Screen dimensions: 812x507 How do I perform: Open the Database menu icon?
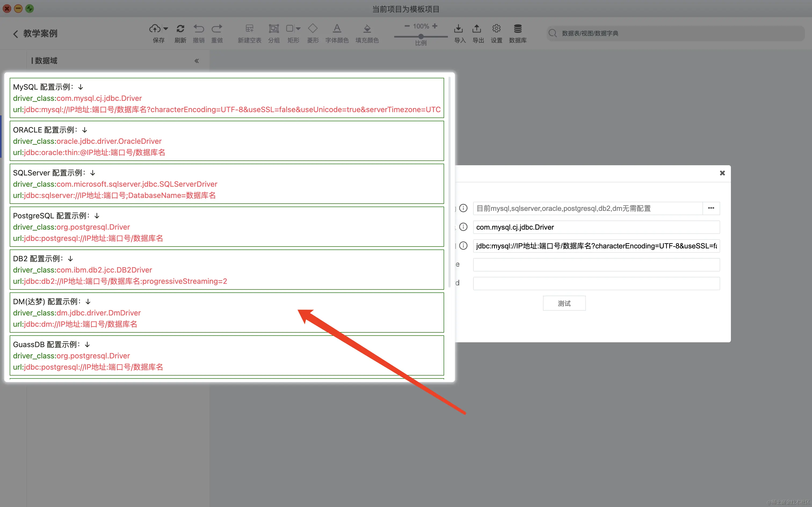tap(518, 29)
